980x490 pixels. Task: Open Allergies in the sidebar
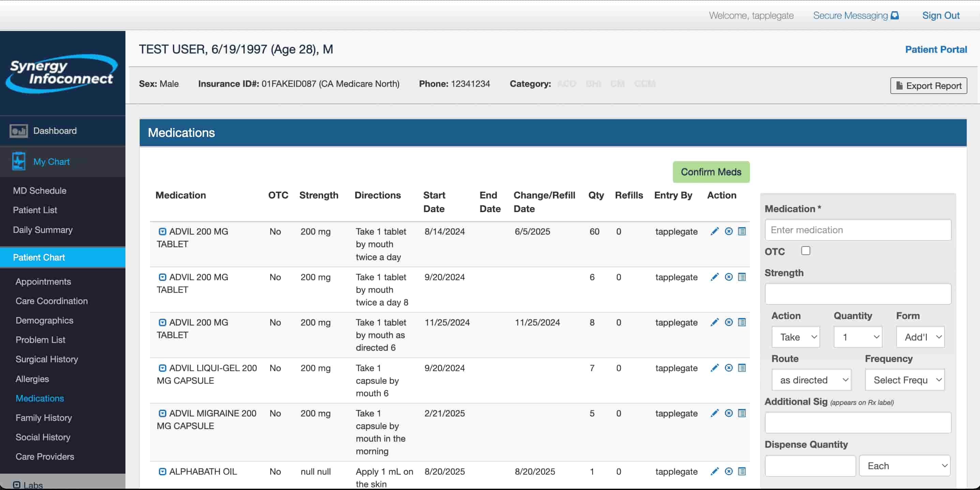click(x=32, y=379)
